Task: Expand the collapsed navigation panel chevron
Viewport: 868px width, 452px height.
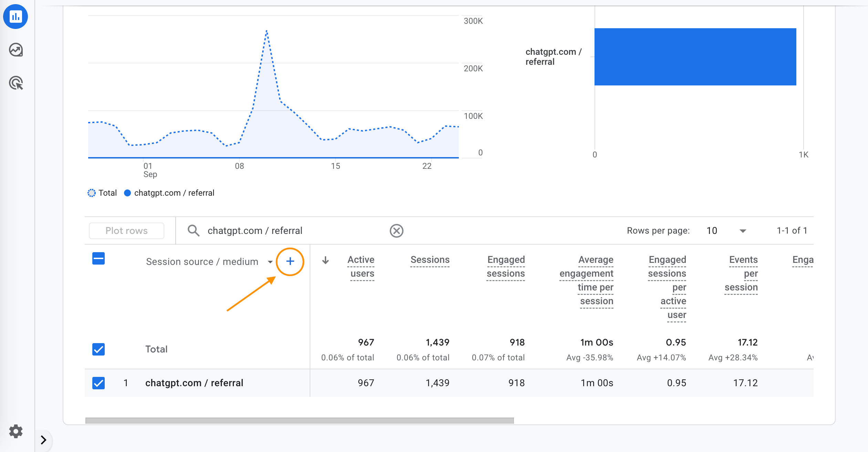Action: point(43,440)
